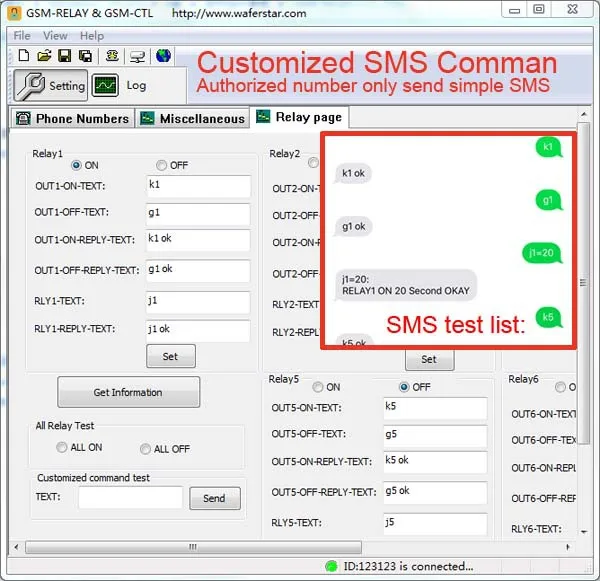Click the telephone toolbar icon
This screenshot has width=600, height=581.
[x=112, y=56]
